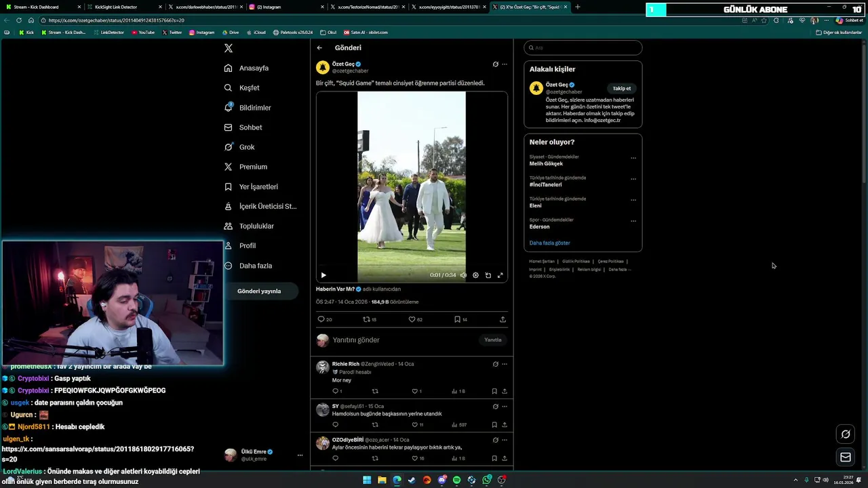Open Sohbet messages in sidebar
This screenshot has width=868, height=488.
point(243,127)
